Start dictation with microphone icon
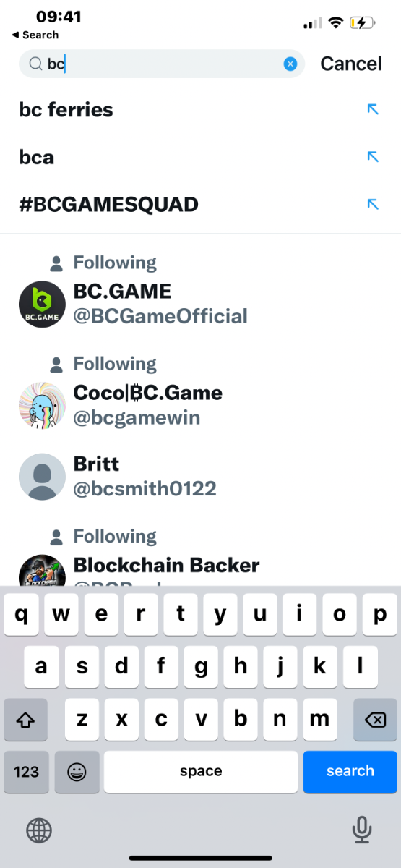The width and height of the screenshot is (401, 868). [x=362, y=830]
